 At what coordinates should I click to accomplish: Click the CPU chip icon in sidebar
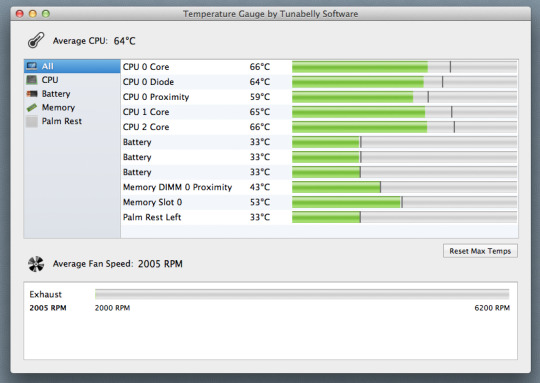[x=32, y=80]
